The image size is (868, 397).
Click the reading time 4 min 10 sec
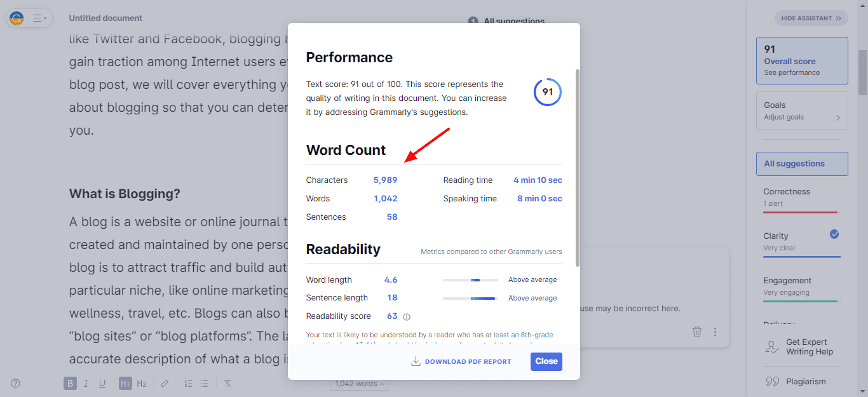click(x=538, y=180)
